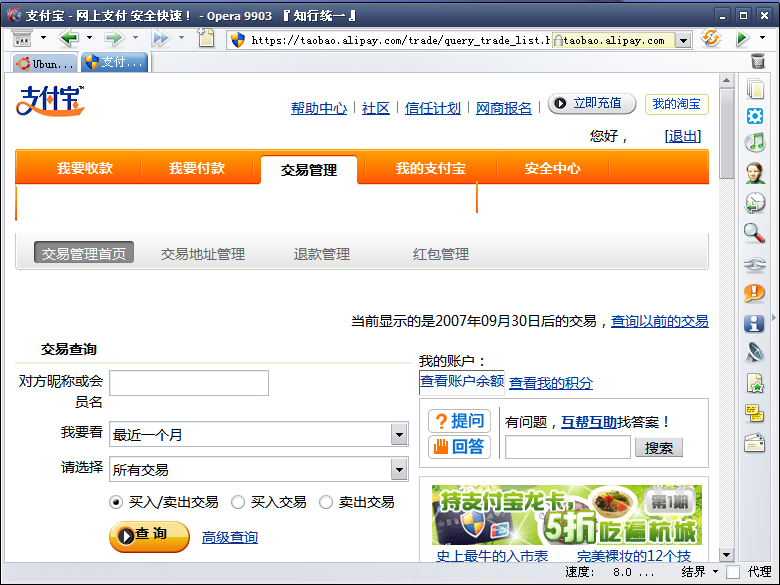780x585 pixels.
Task: Open the 高级查询 link
Action: pos(230,537)
